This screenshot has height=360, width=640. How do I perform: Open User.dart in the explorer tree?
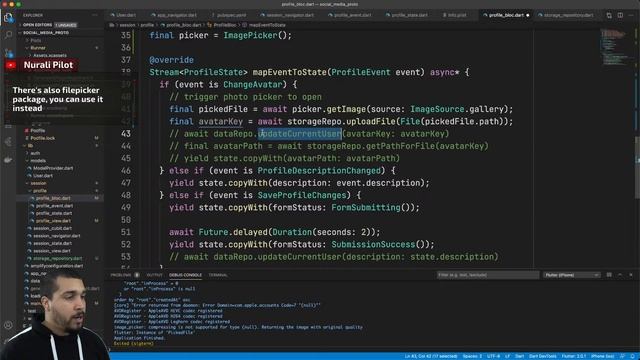(43, 176)
